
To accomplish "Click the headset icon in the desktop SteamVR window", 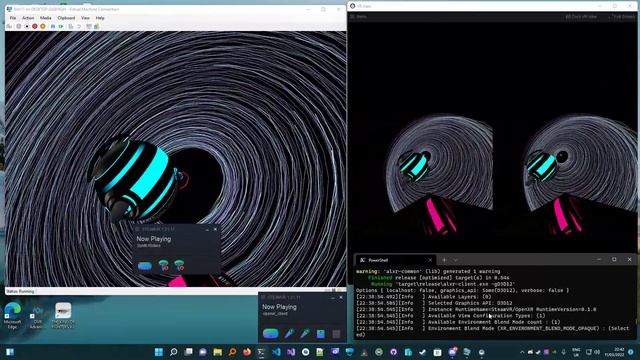I will click(x=271, y=333).
